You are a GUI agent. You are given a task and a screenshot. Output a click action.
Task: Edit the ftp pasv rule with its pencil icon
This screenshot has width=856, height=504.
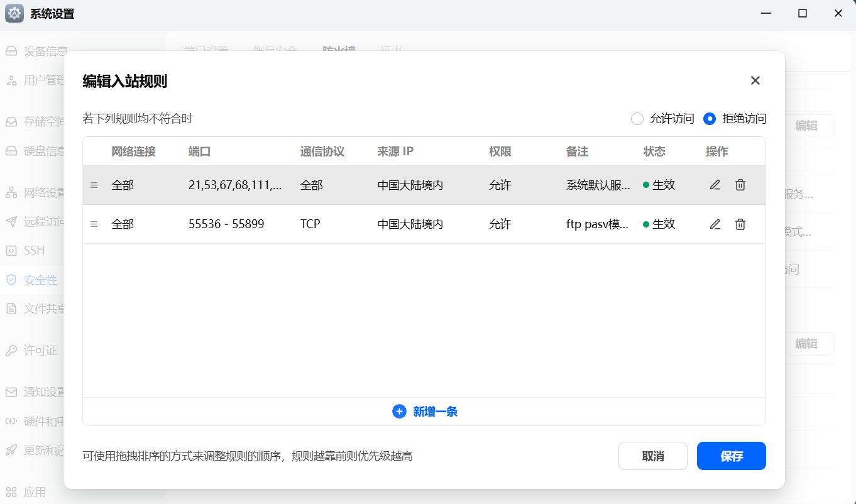pos(715,224)
